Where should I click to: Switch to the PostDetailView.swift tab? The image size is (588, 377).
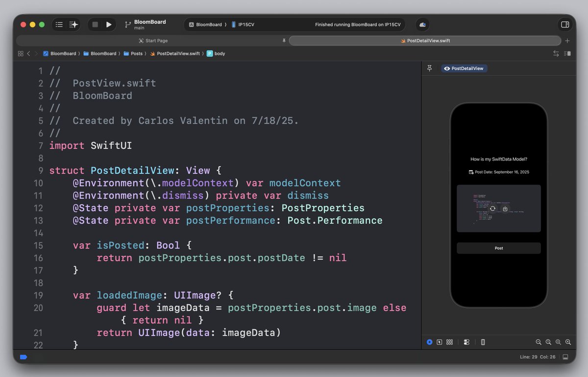425,41
